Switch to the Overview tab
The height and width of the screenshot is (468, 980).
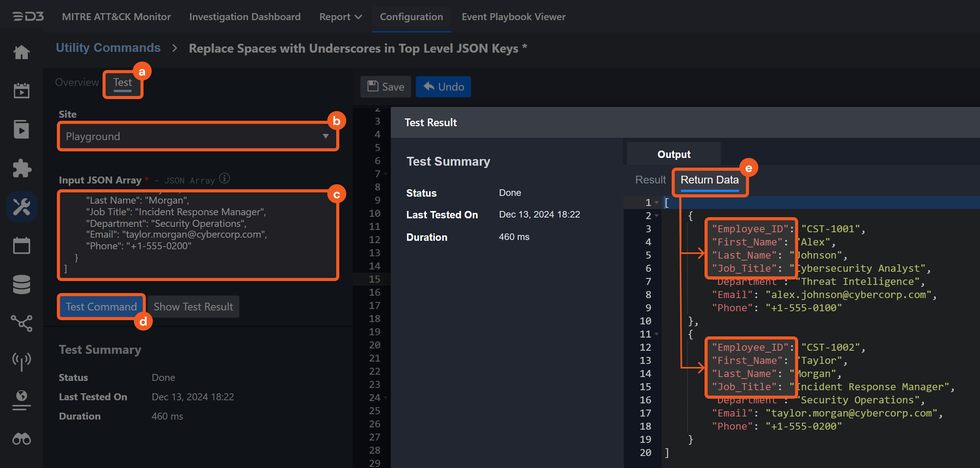pyautogui.click(x=77, y=82)
